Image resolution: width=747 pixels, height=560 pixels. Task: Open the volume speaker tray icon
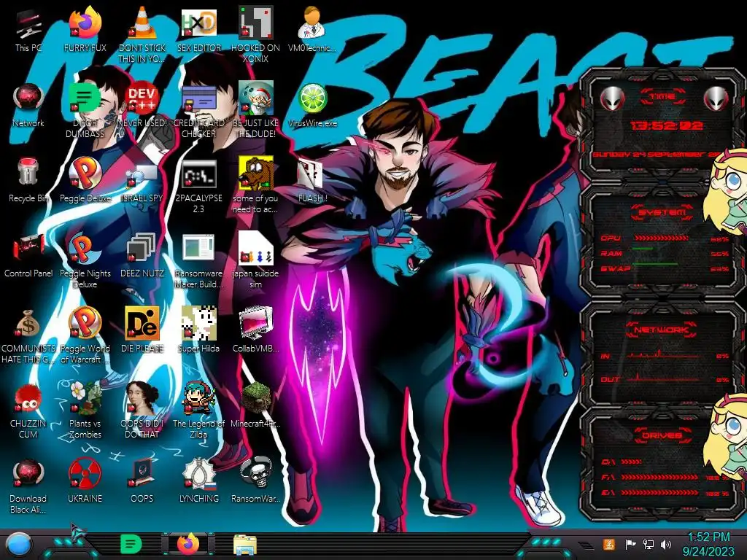(666, 544)
